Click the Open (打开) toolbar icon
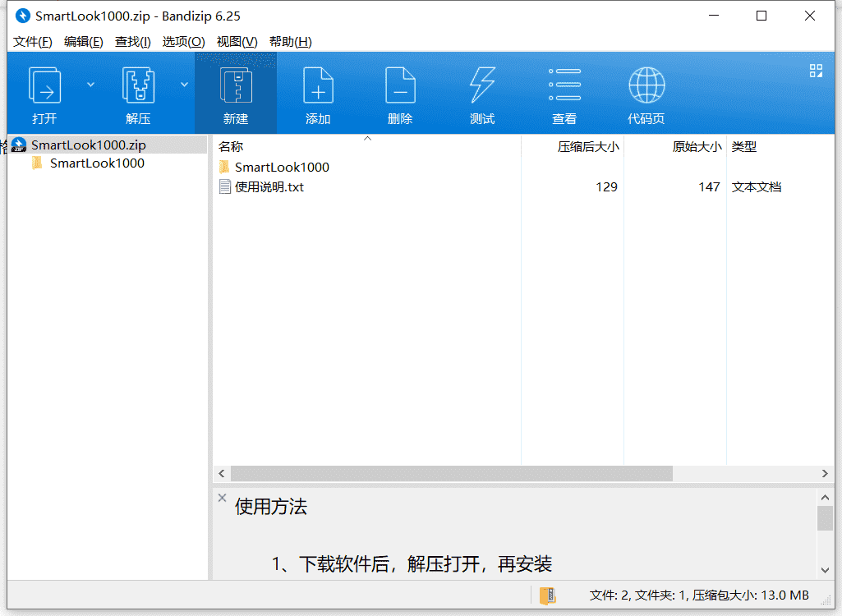The image size is (842, 616). coord(44,85)
